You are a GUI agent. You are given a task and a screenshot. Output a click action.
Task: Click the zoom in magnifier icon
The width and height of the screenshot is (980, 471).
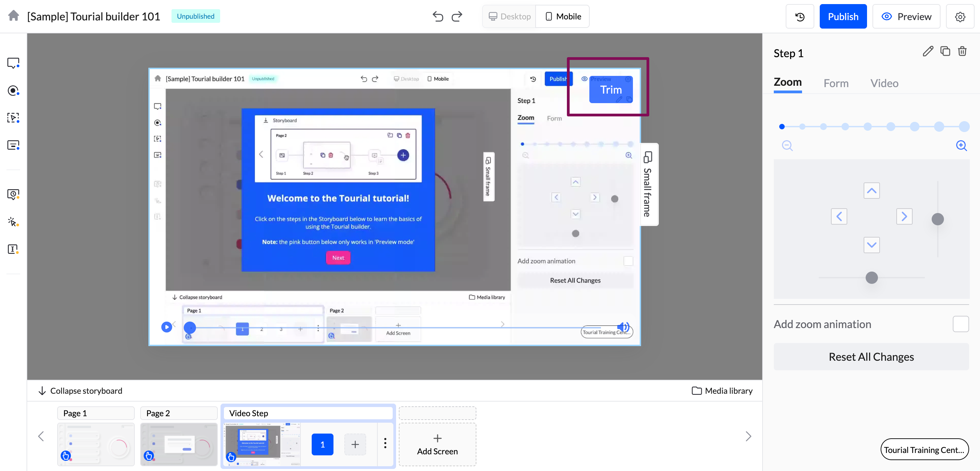point(961,146)
